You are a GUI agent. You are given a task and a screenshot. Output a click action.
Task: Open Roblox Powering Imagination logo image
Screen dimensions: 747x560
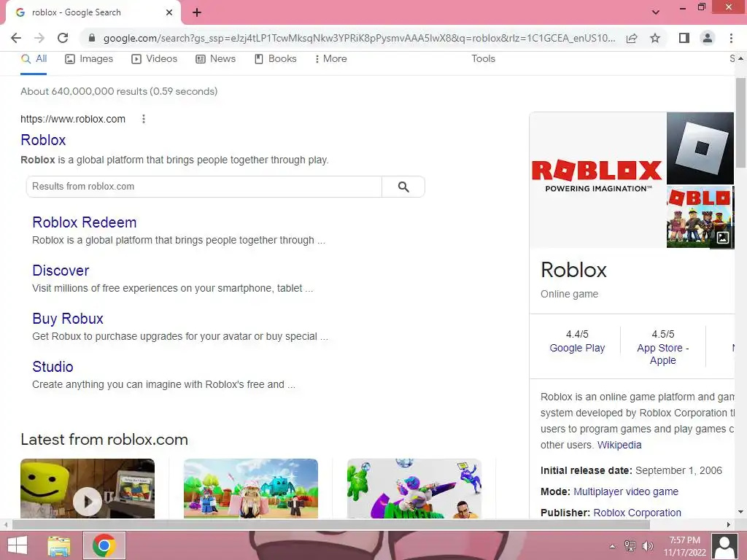pyautogui.click(x=597, y=180)
